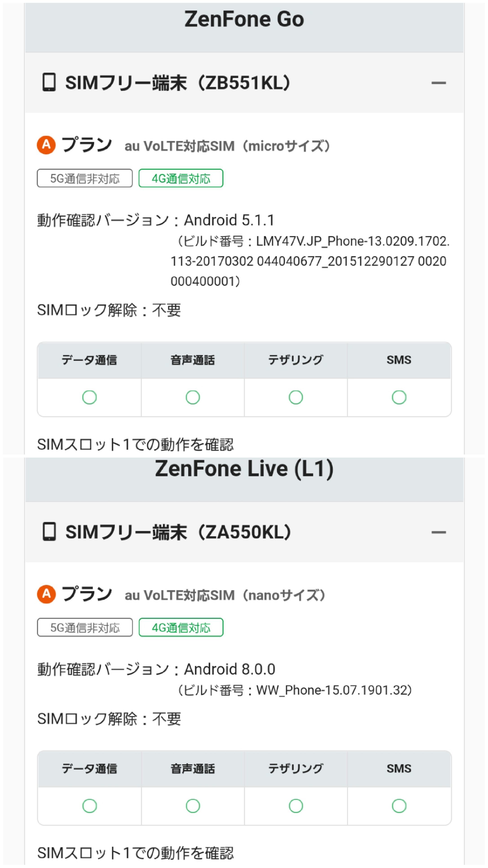488x868 pixels.
Task: Click ZenFone Go tethering circle mark
Action: 296,397
